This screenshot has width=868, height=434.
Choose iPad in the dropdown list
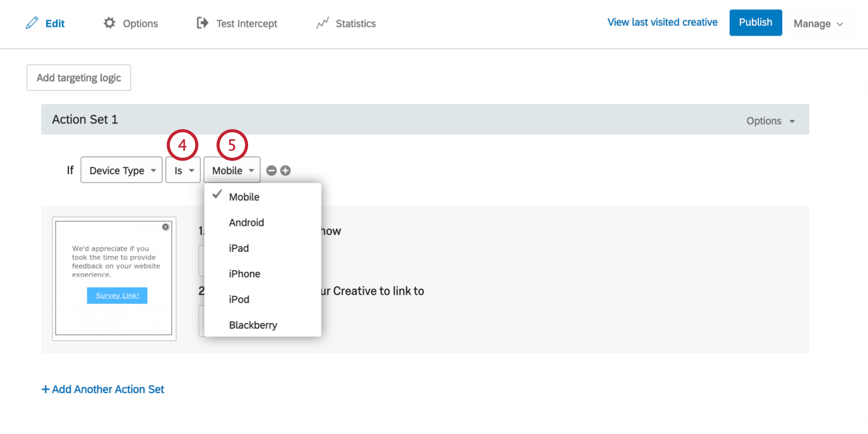(238, 248)
